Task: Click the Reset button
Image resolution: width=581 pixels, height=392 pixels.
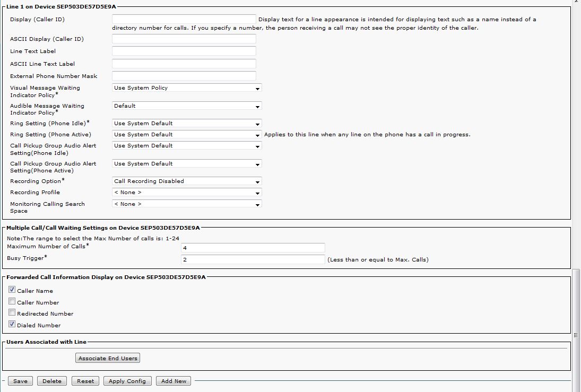Action: [x=85, y=381]
